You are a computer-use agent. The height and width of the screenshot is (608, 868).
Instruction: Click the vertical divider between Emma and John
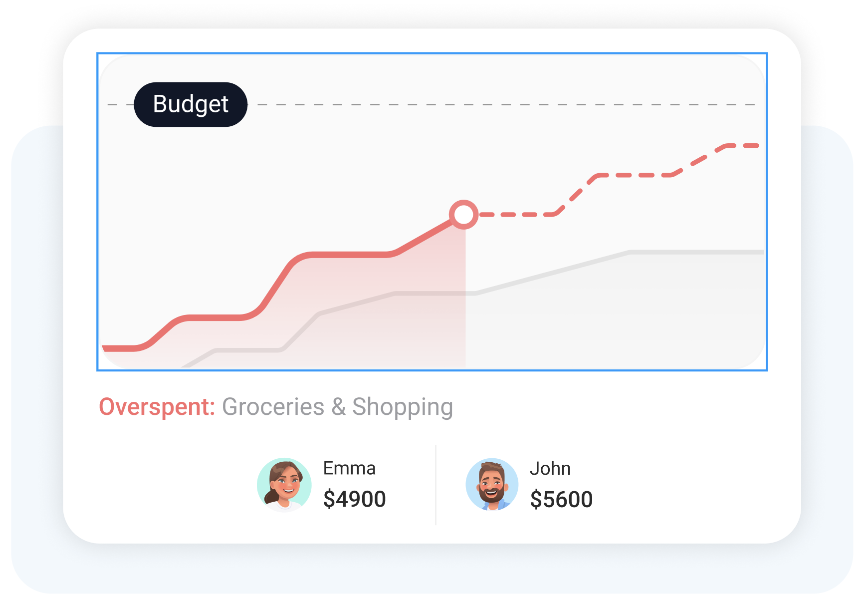[436, 485]
